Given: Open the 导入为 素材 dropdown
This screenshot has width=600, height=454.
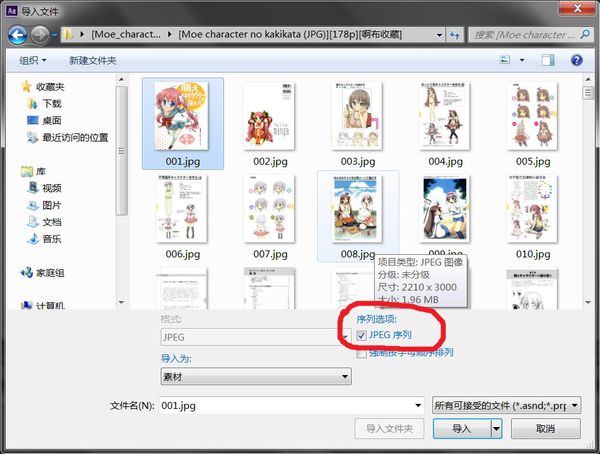Looking at the screenshot, I should [256, 376].
